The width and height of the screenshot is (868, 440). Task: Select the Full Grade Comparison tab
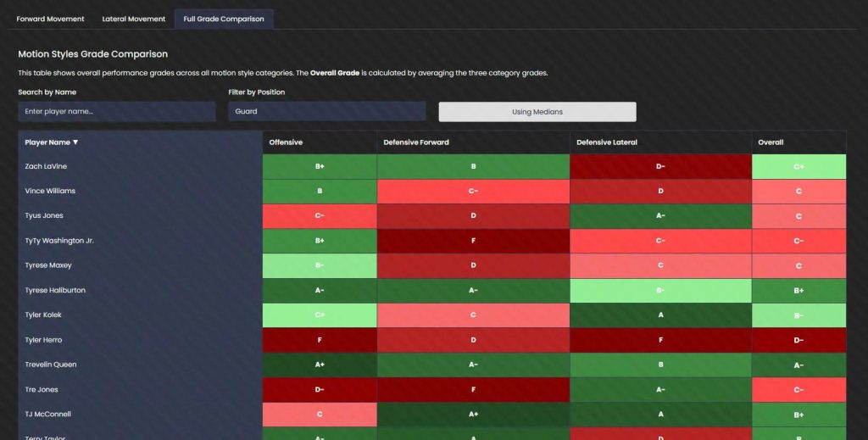click(224, 19)
